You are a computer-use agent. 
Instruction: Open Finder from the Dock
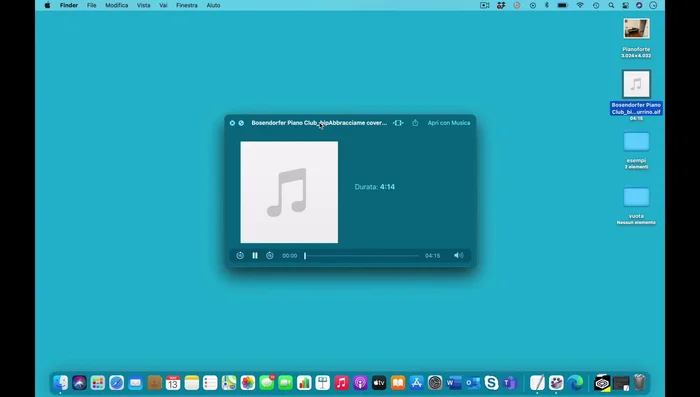tap(61, 383)
